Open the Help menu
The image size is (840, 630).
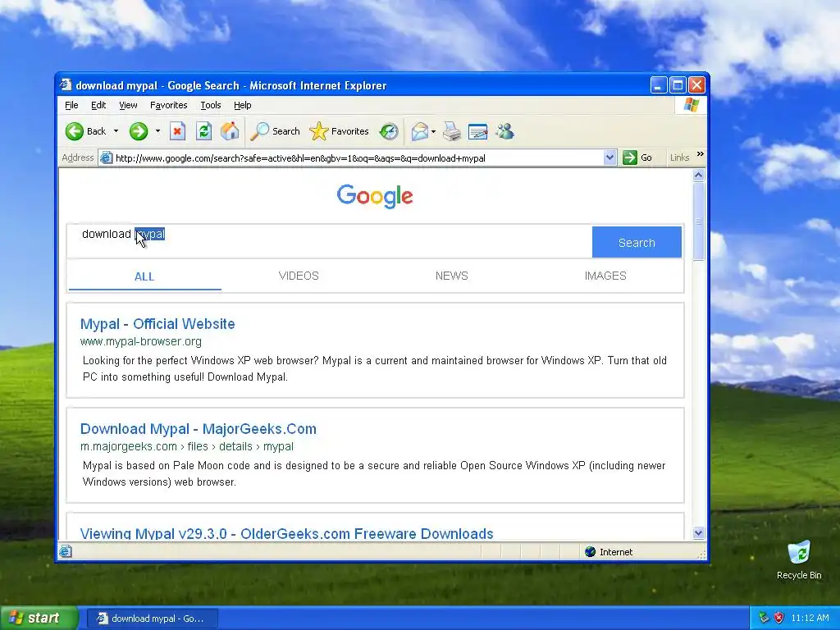(242, 105)
